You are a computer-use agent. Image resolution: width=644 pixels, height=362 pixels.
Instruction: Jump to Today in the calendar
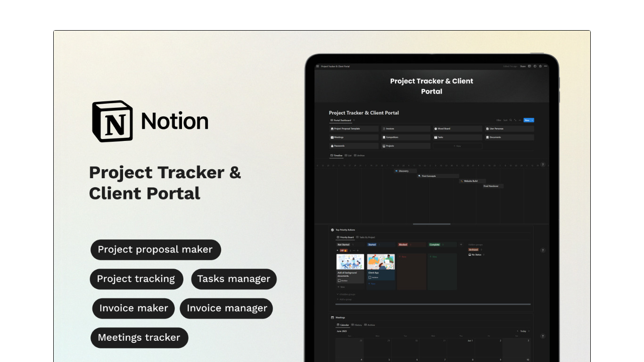click(x=523, y=331)
